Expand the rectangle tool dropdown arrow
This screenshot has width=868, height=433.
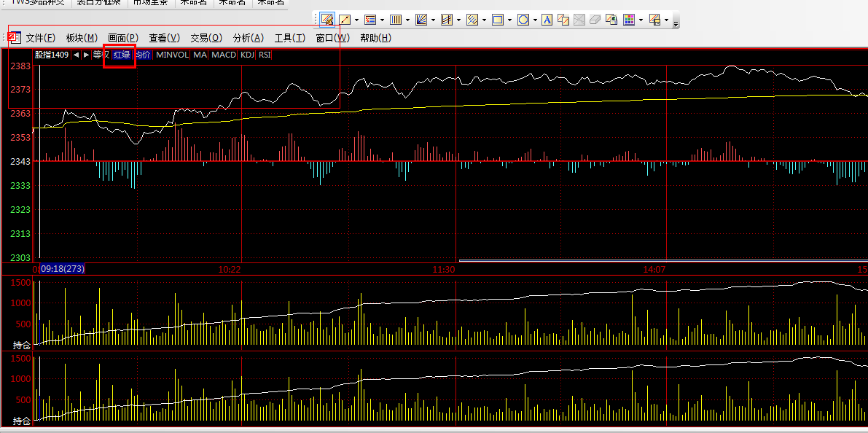(x=509, y=20)
